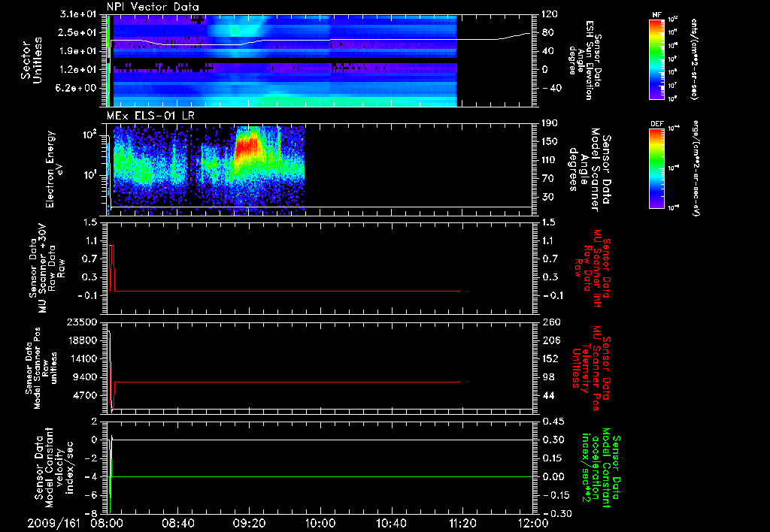
Task: Click the "206" telemetry tick value
Action: click(552, 340)
